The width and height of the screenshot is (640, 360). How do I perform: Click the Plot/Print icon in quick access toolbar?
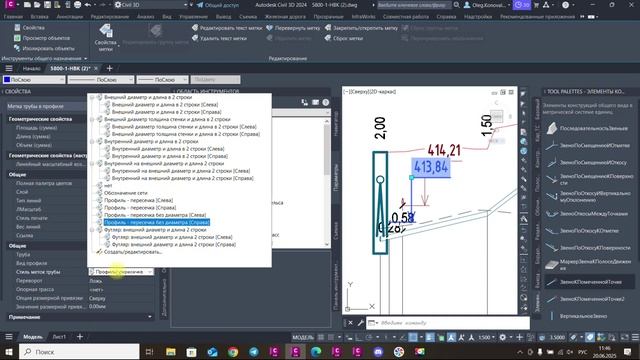coord(78,5)
